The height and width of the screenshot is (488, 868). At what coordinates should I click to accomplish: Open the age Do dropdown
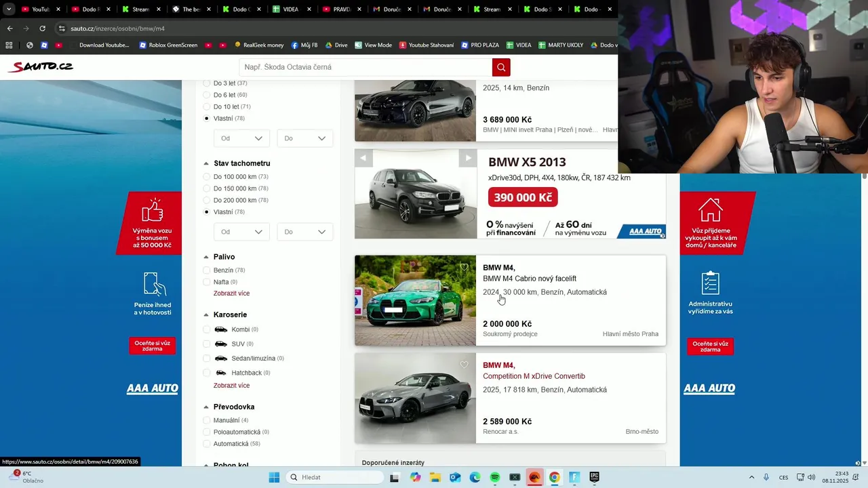click(x=304, y=138)
